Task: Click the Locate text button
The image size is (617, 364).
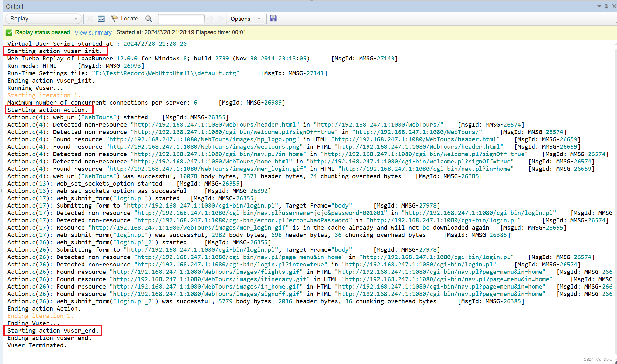Action: pyautogui.click(x=129, y=19)
